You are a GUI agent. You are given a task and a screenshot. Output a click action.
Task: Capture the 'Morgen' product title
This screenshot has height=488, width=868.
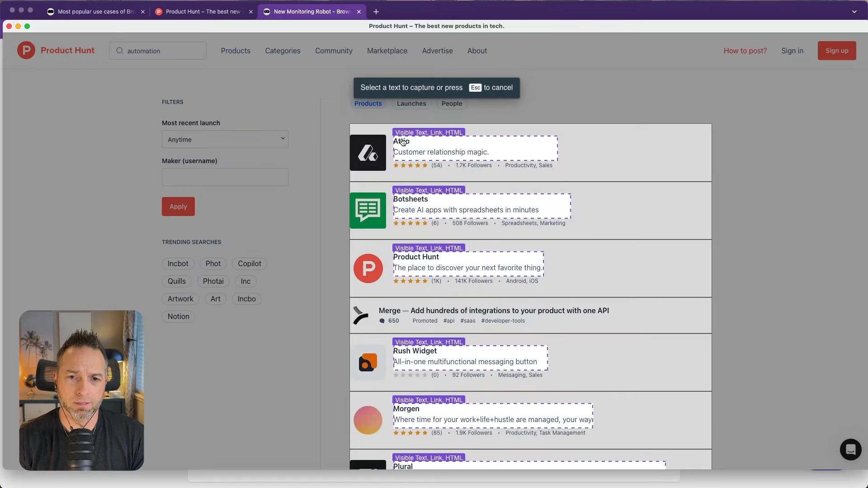(406, 409)
